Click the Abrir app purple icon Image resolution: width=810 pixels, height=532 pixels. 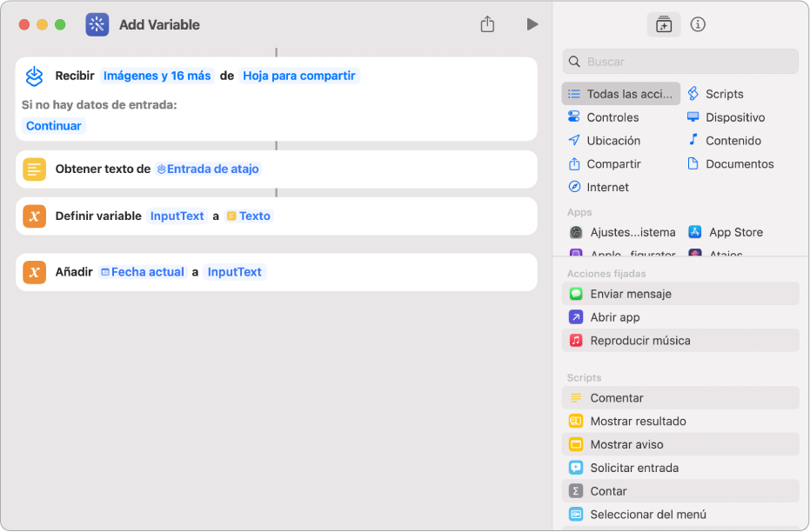[575, 317]
